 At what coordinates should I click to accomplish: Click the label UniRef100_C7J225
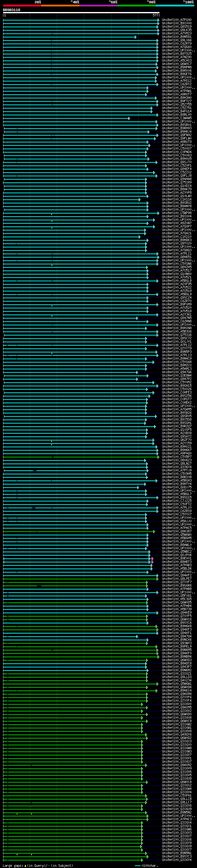pyautogui.click(x=177, y=501)
